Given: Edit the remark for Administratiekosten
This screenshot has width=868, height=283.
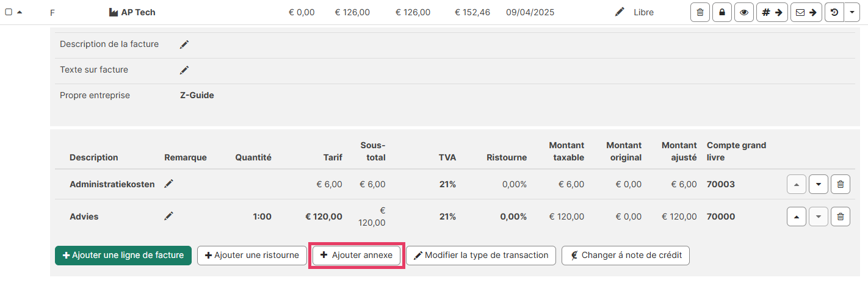Looking at the screenshot, I should click(169, 184).
